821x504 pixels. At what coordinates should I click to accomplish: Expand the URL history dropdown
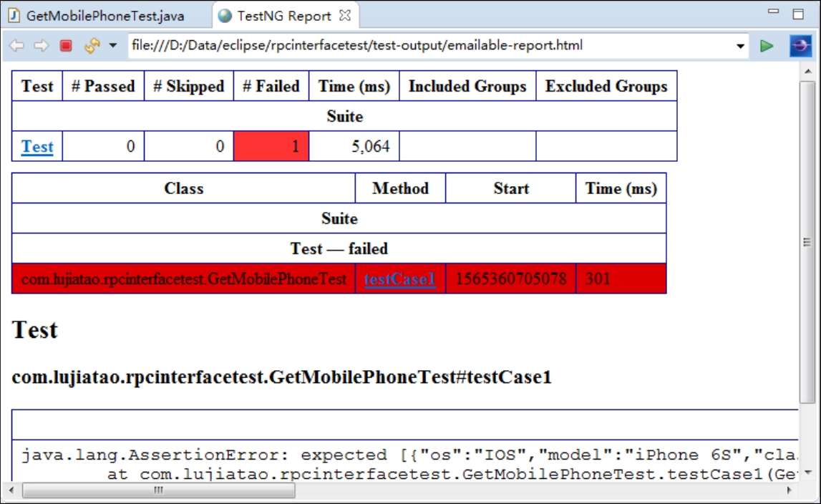pyautogui.click(x=740, y=46)
